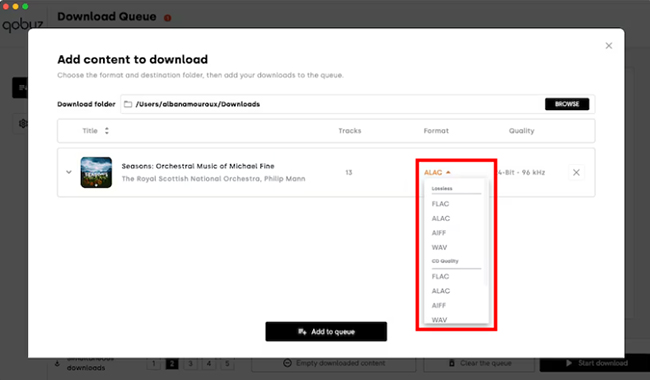Select WAV under Lossless
Viewport: 650px width, 380px height.
pyautogui.click(x=439, y=247)
